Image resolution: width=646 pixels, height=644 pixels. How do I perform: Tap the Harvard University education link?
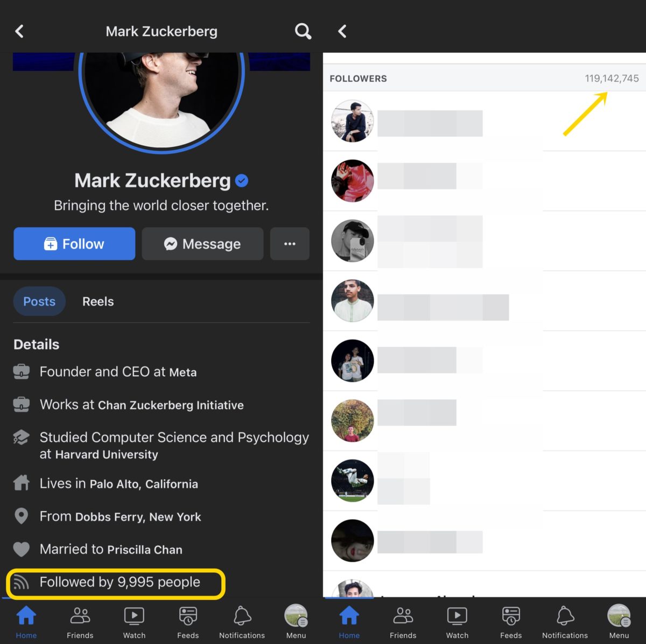click(x=107, y=455)
